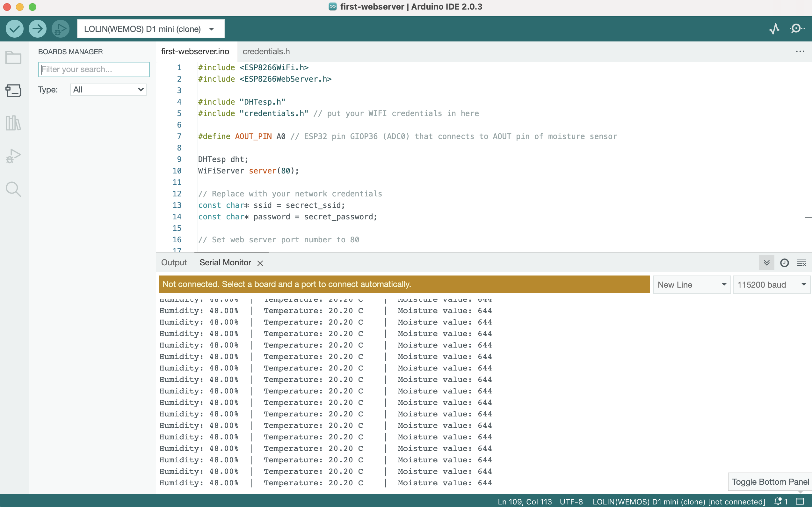Click board not connected status text
Screen dimensions: 812x507
(678, 501)
